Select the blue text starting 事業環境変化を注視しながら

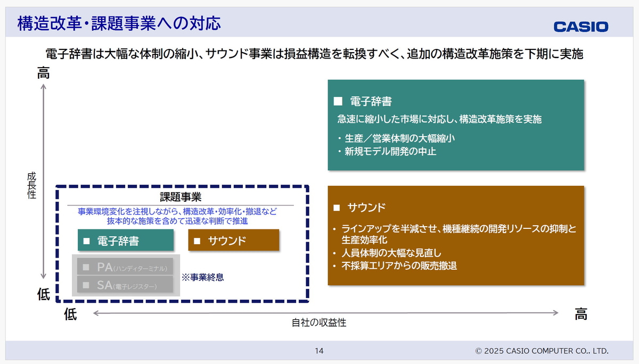click(x=177, y=211)
